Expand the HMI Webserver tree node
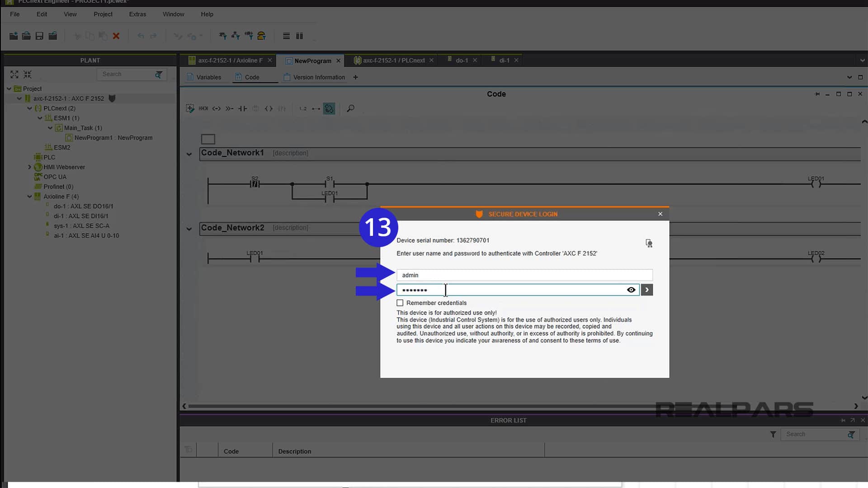The height and width of the screenshot is (488, 868). click(29, 167)
